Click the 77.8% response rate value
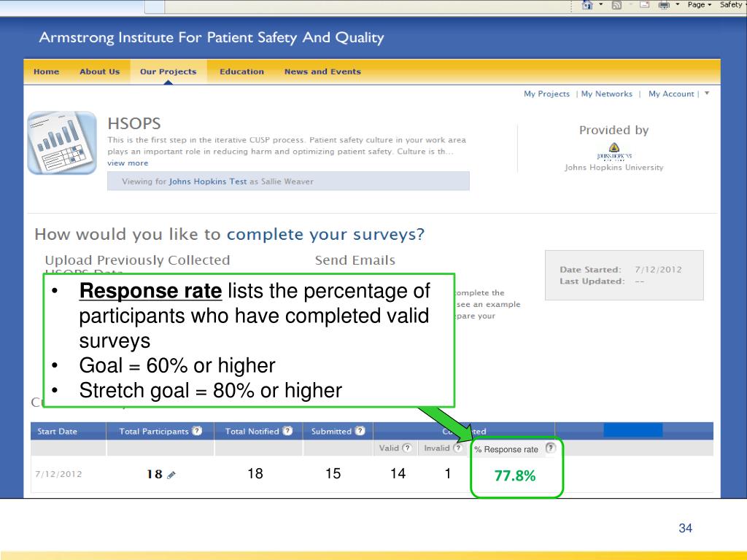 pyautogui.click(x=515, y=475)
